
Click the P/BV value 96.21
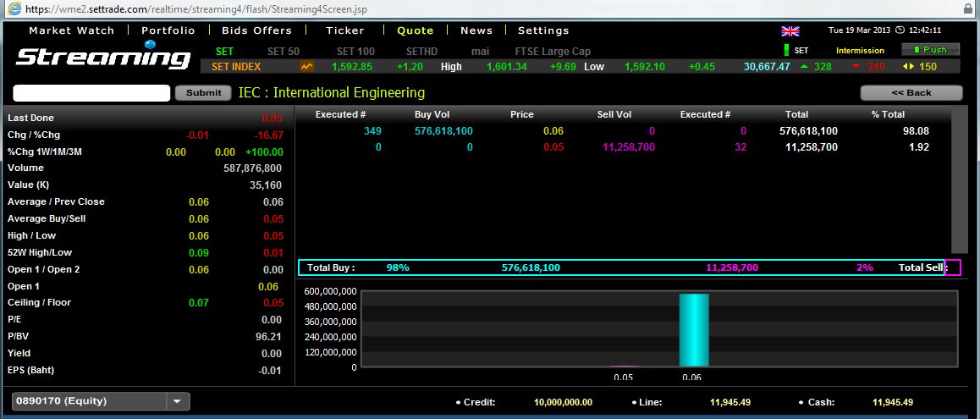click(x=269, y=336)
